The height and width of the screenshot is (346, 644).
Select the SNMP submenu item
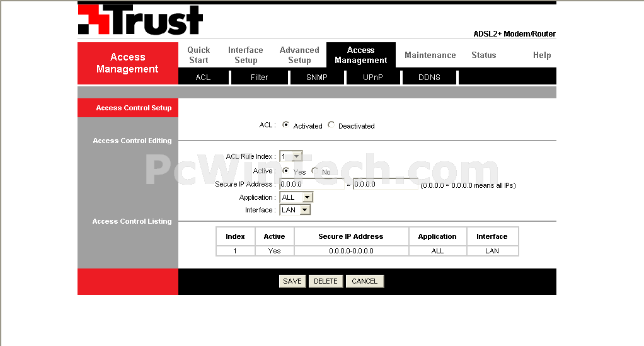pos(317,78)
